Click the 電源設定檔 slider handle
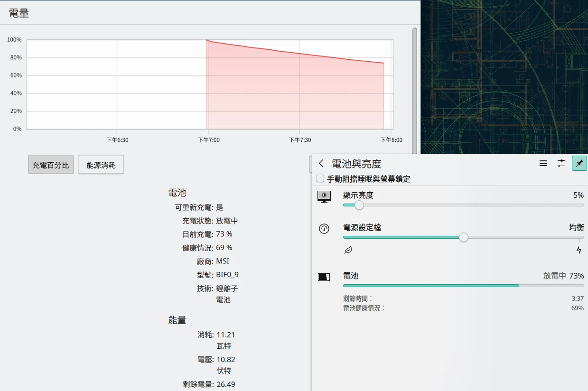 point(464,237)
